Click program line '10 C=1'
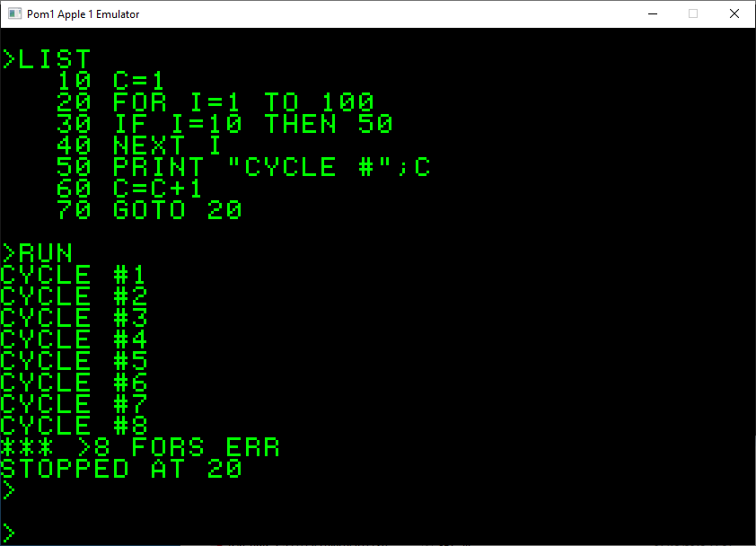 pos(110,81)
